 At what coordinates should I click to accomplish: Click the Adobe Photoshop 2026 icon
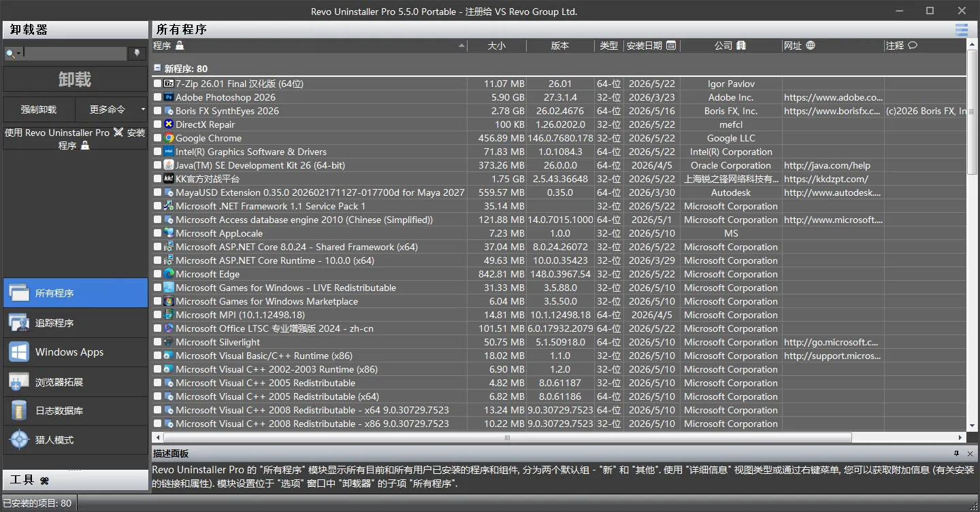(x=169, y=97)
